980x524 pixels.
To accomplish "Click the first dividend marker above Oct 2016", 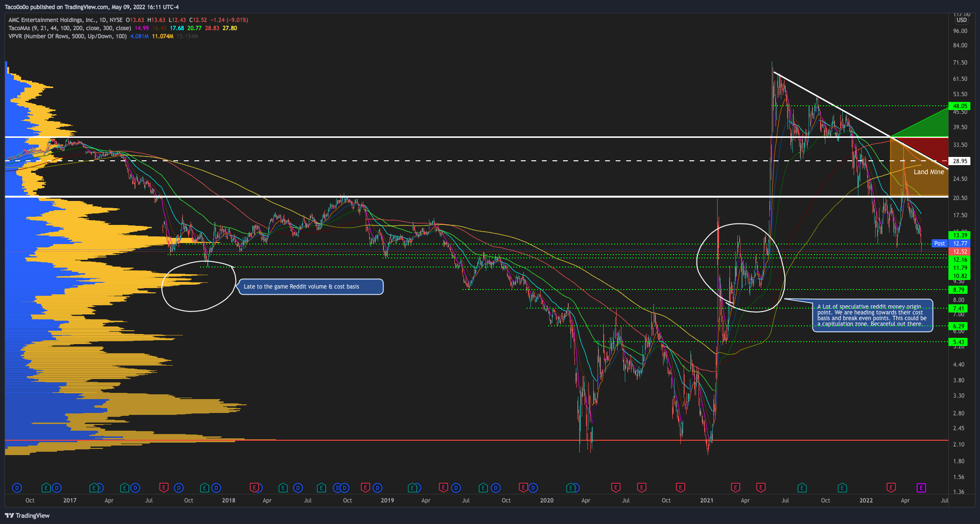I will click(17, 488).
